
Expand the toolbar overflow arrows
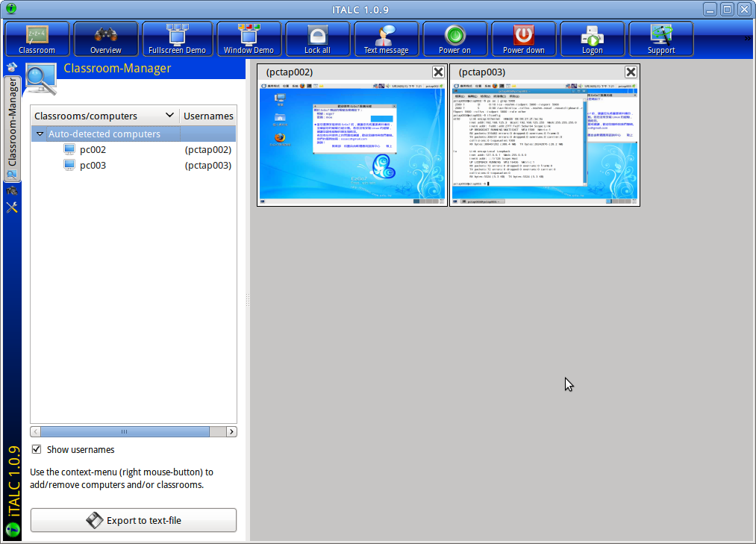coord(747,39)
